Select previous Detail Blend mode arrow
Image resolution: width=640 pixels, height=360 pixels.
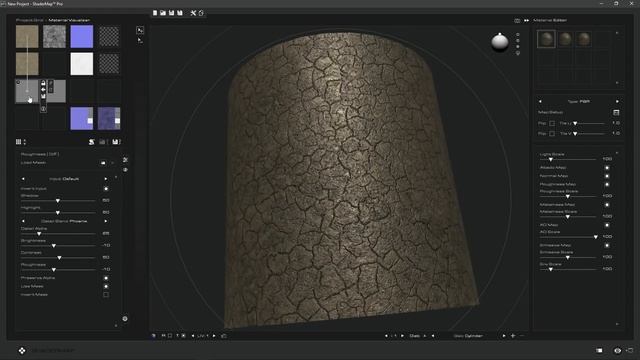click(23, 221)
